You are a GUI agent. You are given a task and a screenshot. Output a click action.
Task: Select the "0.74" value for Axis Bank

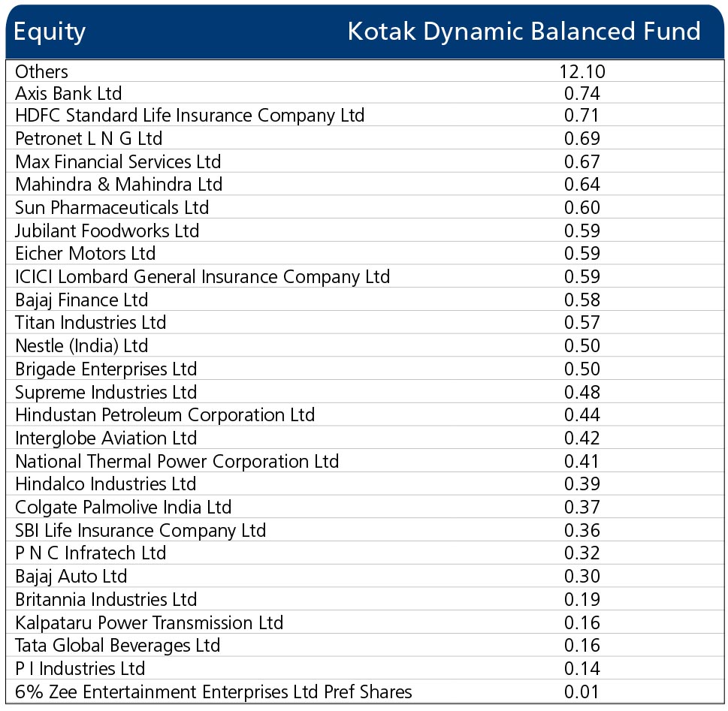coord(582,93)
